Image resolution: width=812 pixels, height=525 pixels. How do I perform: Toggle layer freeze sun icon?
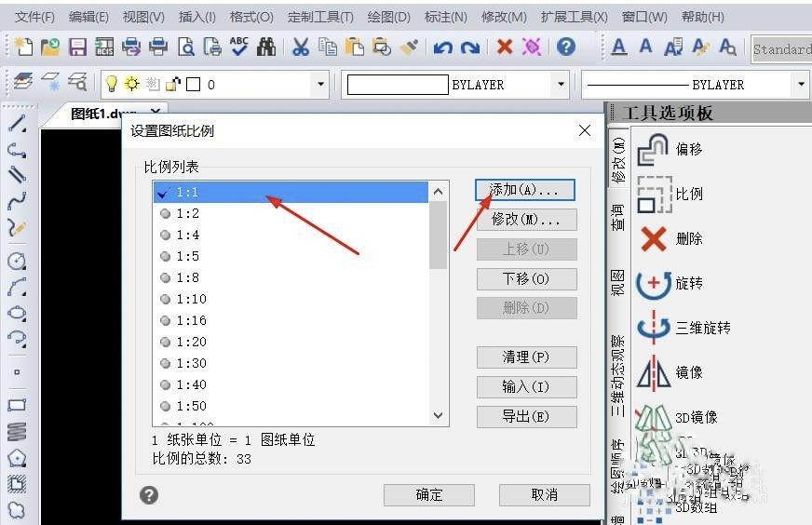(132, 84)
